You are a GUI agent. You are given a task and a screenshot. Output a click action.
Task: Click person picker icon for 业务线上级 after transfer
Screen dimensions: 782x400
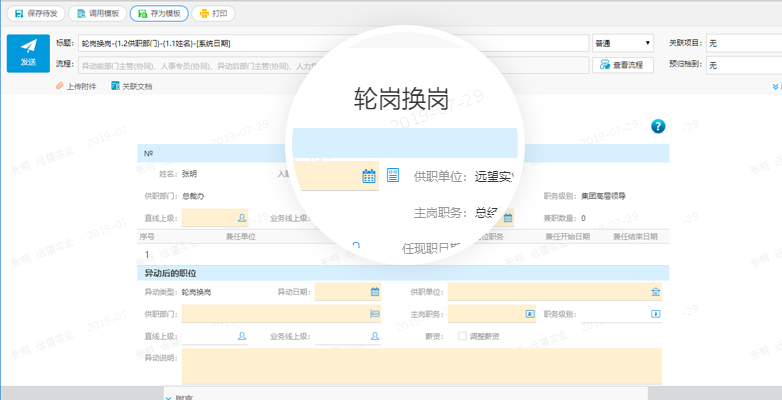[x=375, y=337]
